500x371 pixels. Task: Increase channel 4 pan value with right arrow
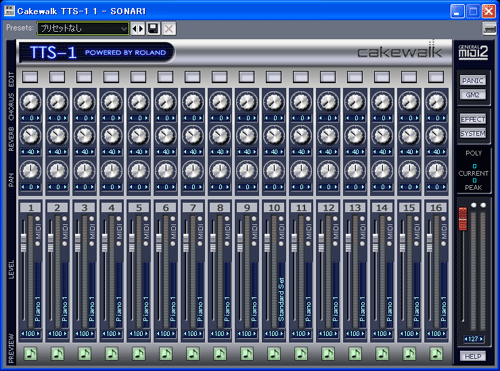[119, 187]
